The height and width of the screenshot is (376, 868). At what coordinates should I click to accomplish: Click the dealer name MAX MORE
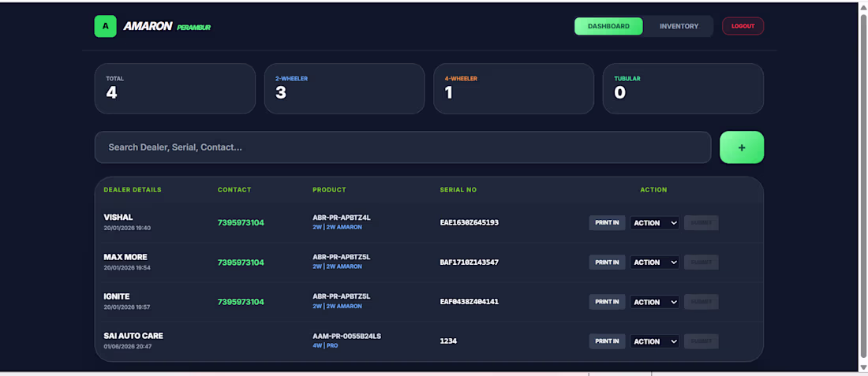[125, 257]
